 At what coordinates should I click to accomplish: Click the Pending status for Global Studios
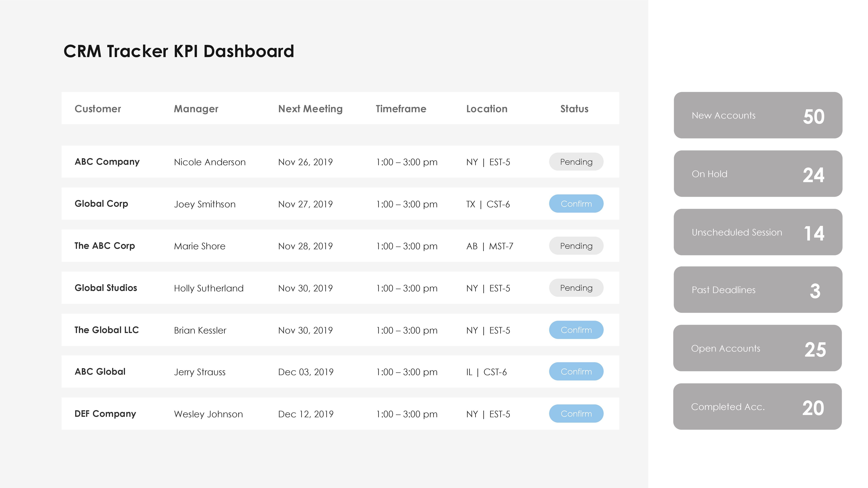(576, 288)
